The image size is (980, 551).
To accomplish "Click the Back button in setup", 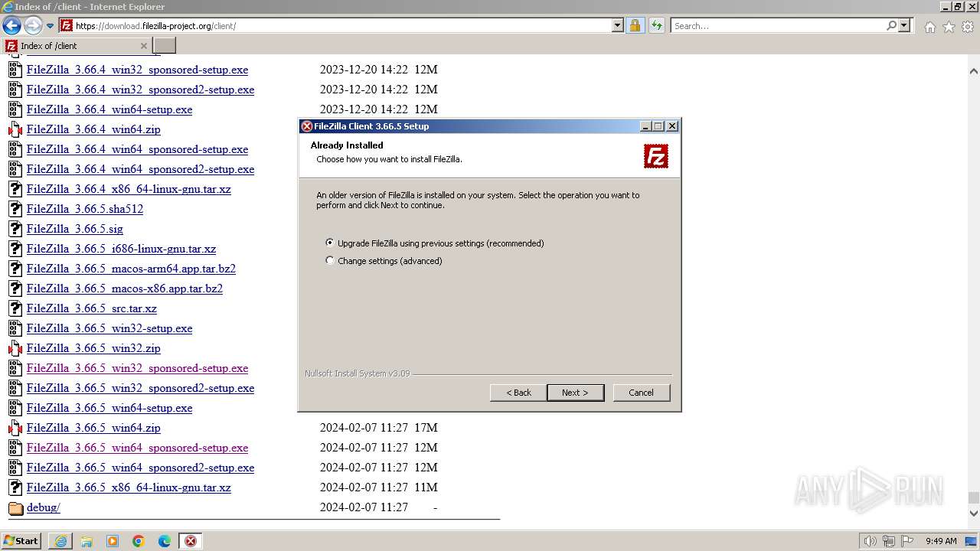I will tap(518, 393).
